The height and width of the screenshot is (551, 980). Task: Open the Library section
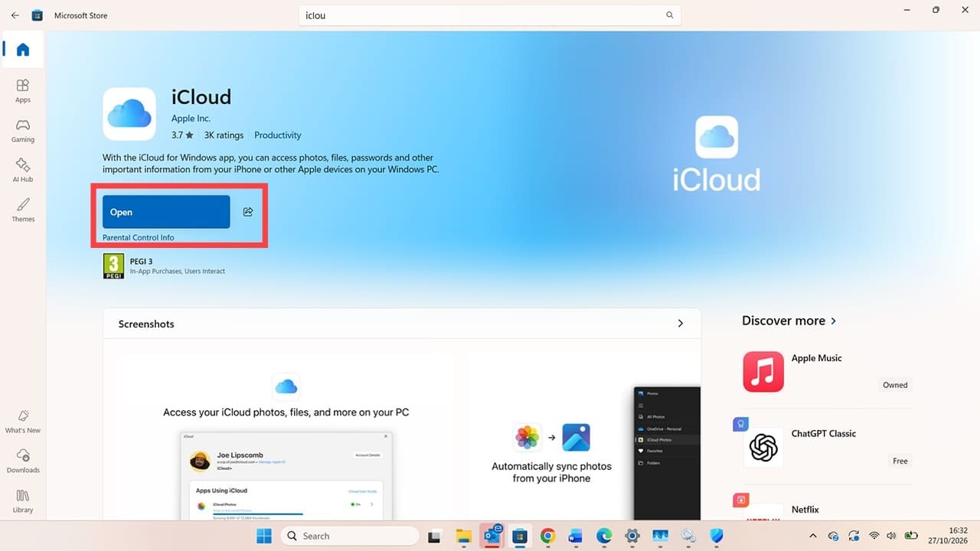pyautogui.click(x=23, y=500)
